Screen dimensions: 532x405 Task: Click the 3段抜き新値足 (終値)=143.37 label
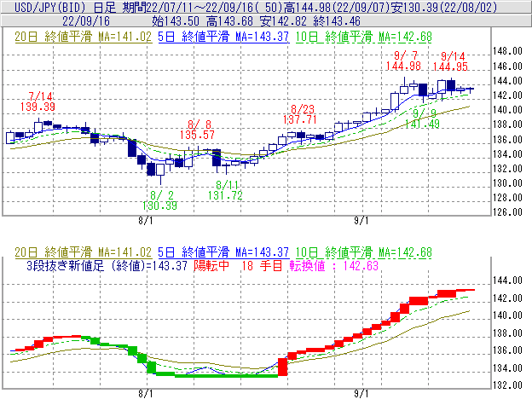coord(107,265)
